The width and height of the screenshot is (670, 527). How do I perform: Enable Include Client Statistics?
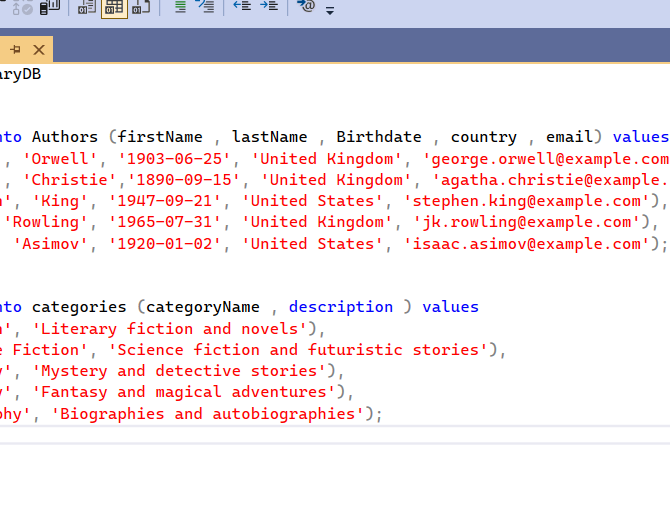click(49, 7)
